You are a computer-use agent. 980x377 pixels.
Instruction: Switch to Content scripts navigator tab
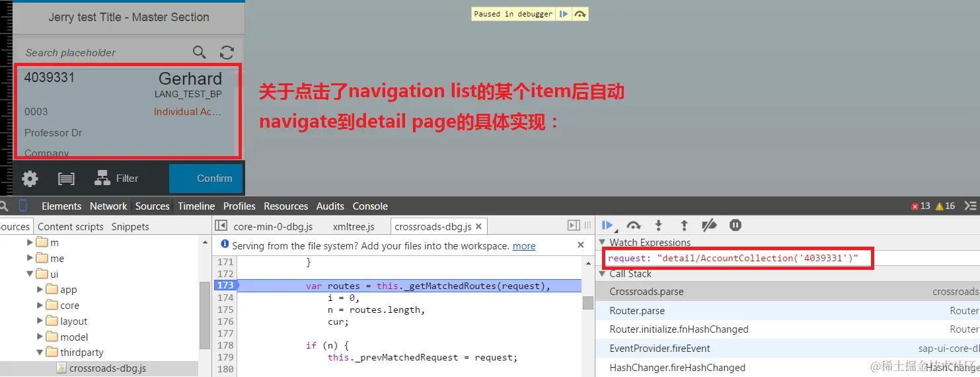coord(71,226)
